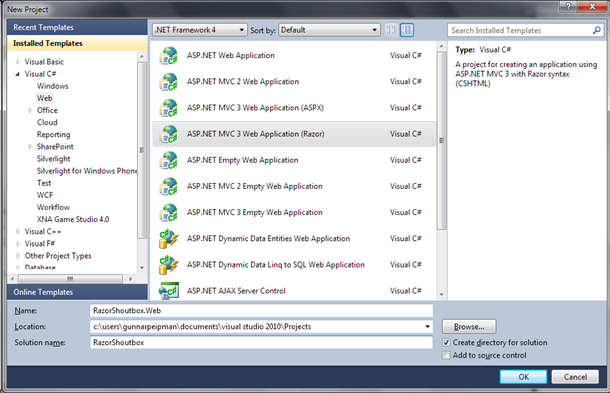Click the tree scroll right arrow
This screenshot has width=610, height=393.
pos(130,279)
